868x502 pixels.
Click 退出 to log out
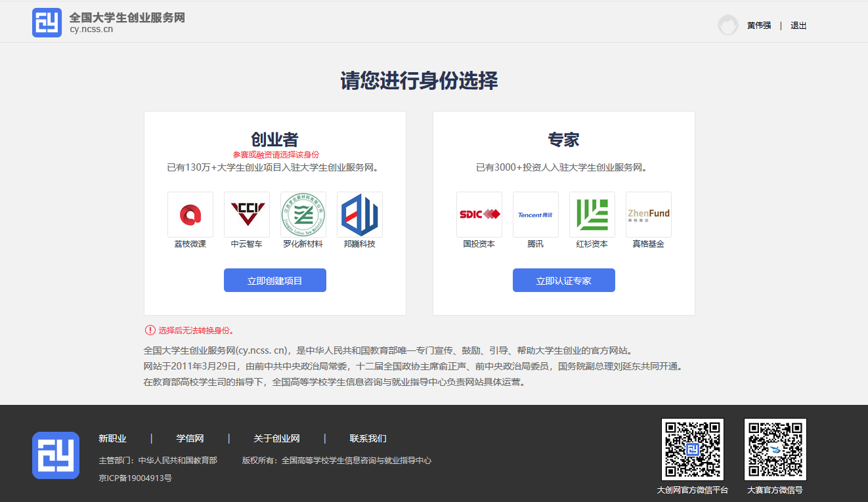(x=798, y=26)
